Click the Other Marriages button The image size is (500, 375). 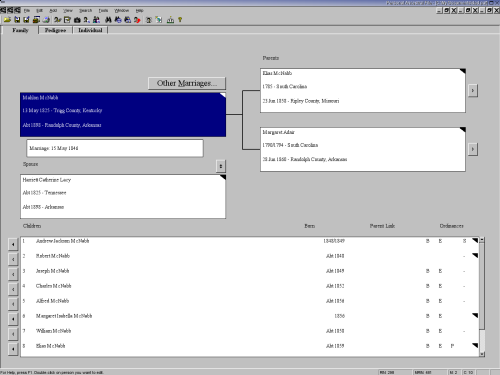pos(187,83)
